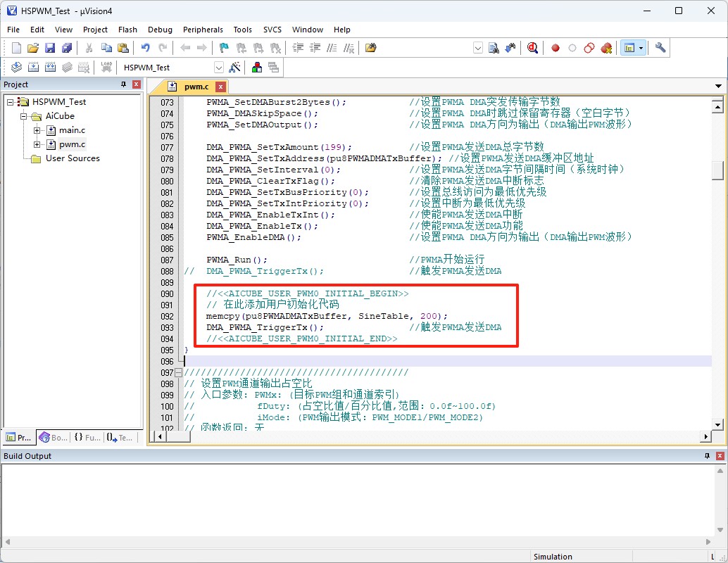Pin the Project panel
Viewport: 728px width, 563px height.
123,84
